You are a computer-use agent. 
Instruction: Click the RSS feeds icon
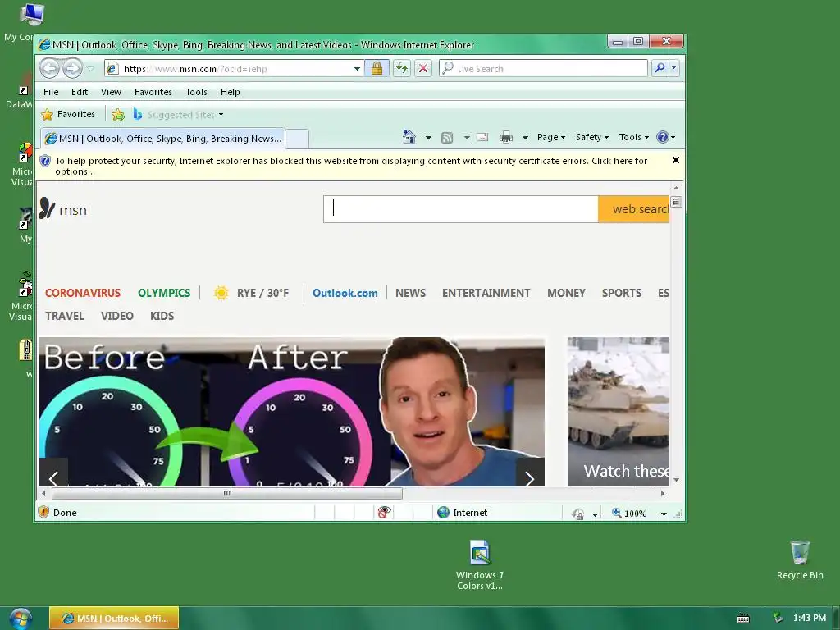(447, 138)
